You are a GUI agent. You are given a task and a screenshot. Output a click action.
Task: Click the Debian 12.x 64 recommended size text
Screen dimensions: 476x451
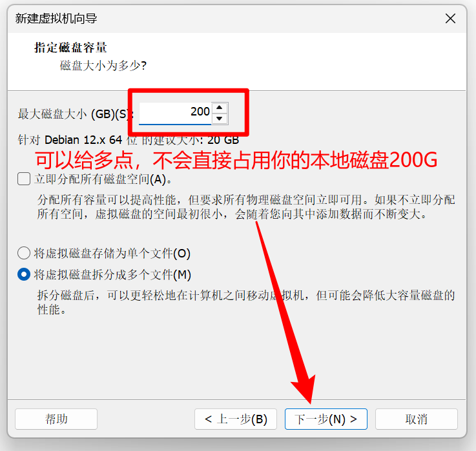(129, 140)
